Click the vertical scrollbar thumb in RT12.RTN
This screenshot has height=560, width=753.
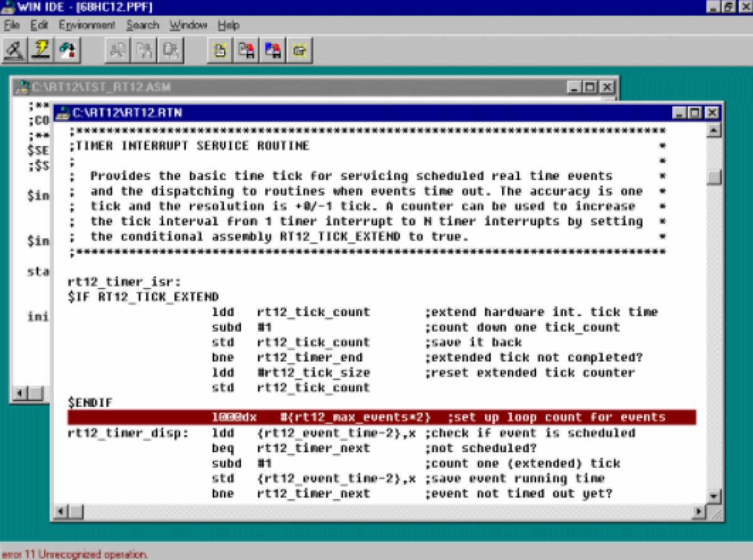pyautogui.click(x=713, y=177)
